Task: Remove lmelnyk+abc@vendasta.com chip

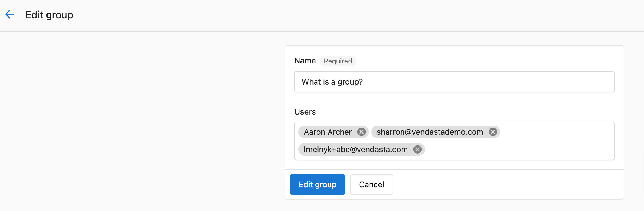Action: (x=417, y=149)
